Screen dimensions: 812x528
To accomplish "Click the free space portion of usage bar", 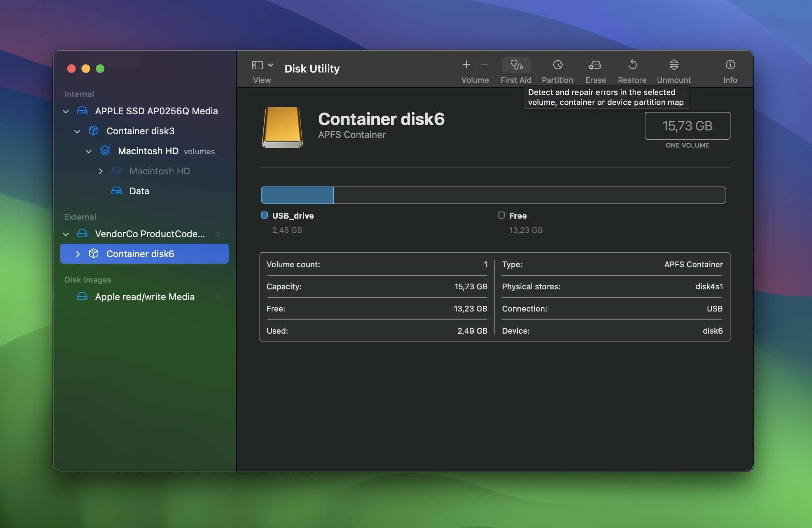I will pos(529,195).
